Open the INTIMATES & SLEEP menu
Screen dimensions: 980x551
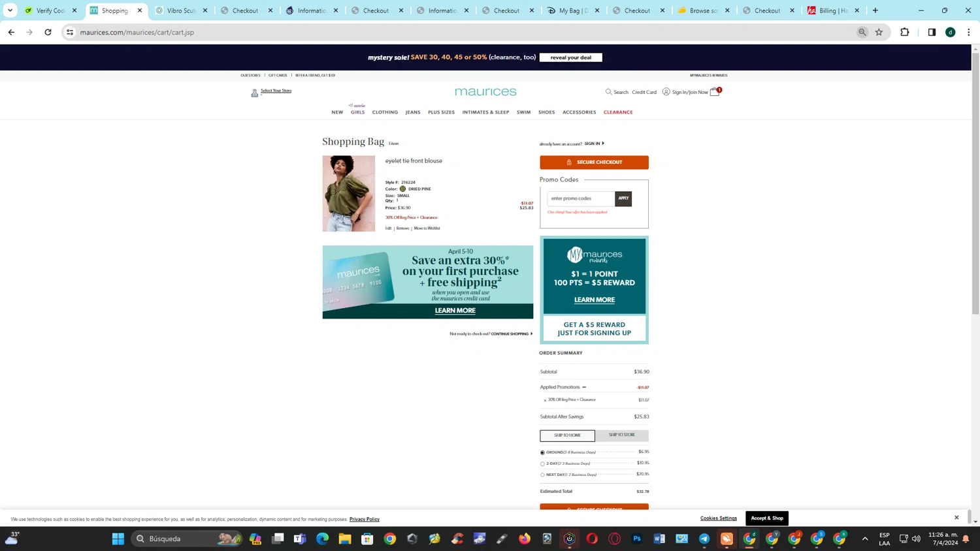[485, 112]
